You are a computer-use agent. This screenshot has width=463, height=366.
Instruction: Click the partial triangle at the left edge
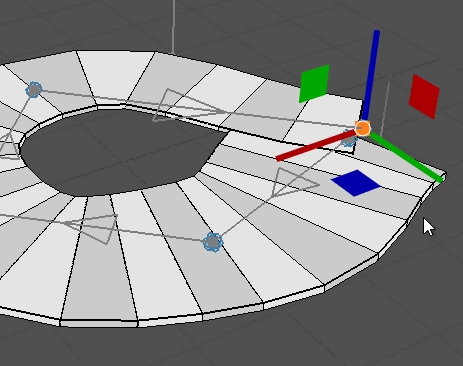pos(7,146)
